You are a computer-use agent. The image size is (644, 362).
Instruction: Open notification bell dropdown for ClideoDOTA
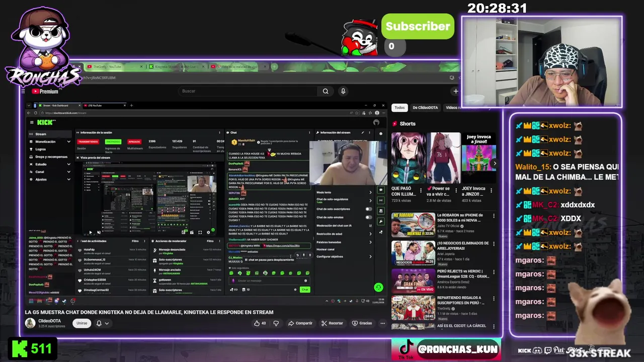coord(102,323)
